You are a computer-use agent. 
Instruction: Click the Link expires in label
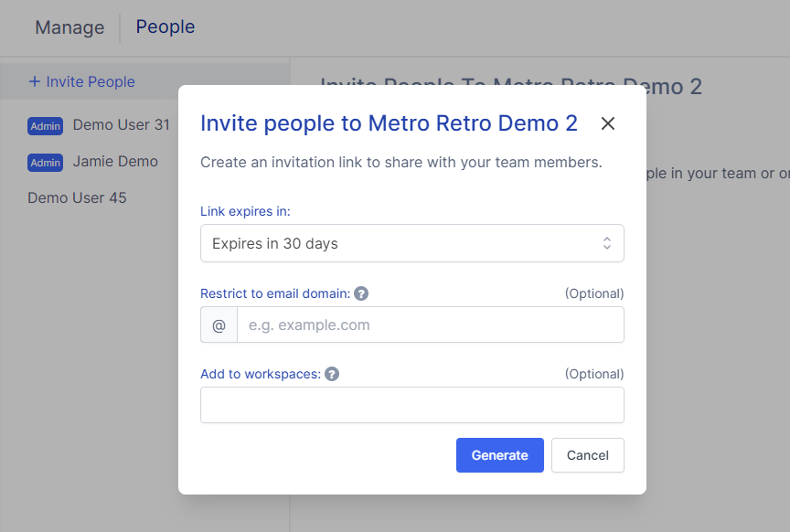click(x=245, y=211)
